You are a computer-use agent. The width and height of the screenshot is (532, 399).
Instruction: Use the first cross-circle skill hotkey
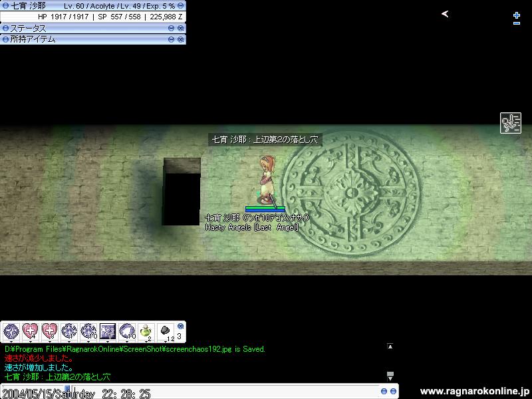click(x=11, y=331)
